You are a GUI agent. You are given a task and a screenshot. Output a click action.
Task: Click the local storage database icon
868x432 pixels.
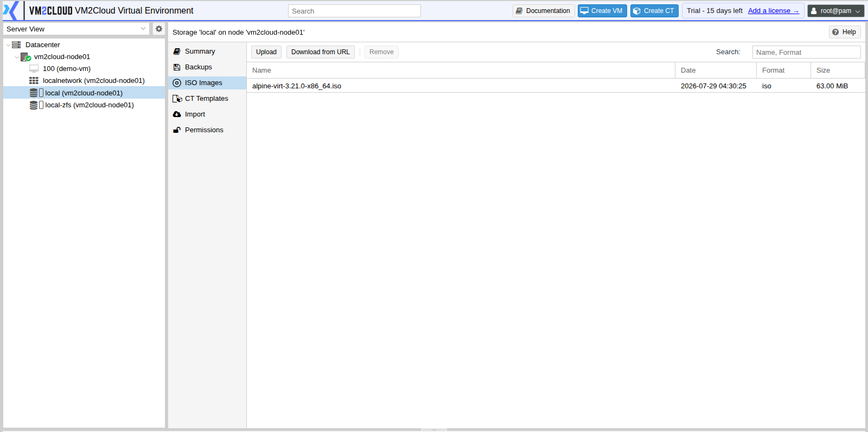pos(34,93)
